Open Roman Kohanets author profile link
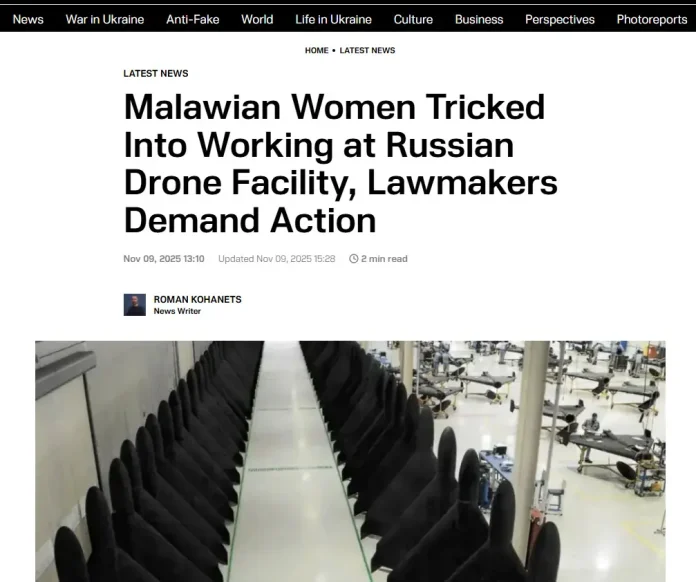The height and width of the screenshot is (582, 696). pyautogui.click(x=198, y=300)
